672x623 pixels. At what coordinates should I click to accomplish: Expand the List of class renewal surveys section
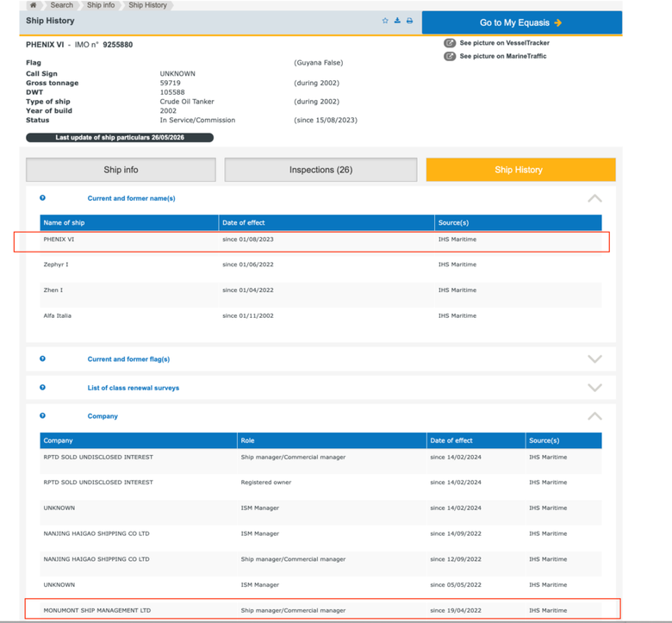594,388
